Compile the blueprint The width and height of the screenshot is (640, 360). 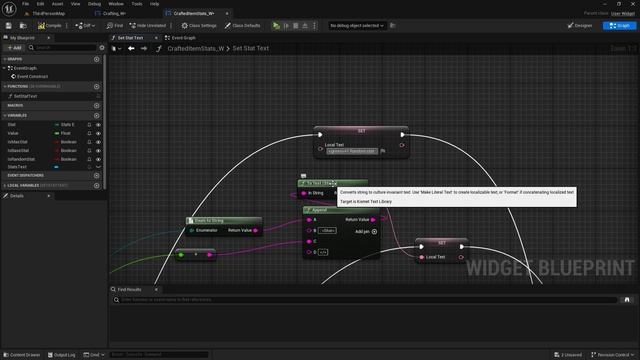[x=49, y=26]
